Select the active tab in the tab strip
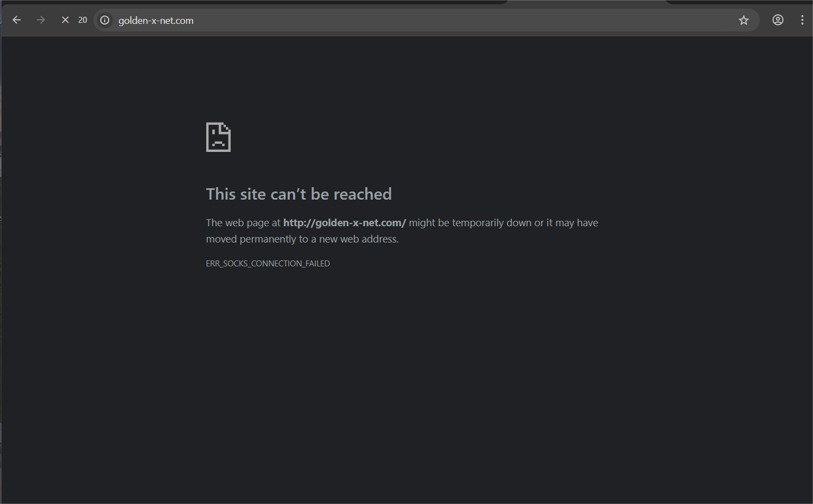This screenshot has height=504, width=813. pos(586,2)
